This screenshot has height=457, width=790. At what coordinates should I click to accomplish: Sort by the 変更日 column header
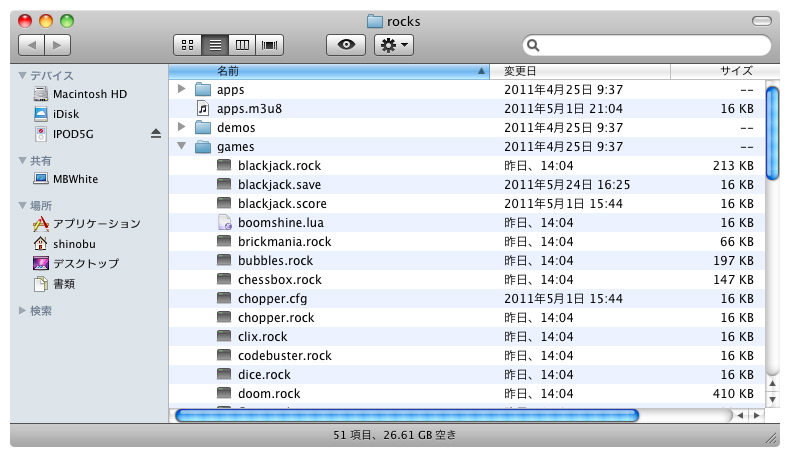[583, 71]
